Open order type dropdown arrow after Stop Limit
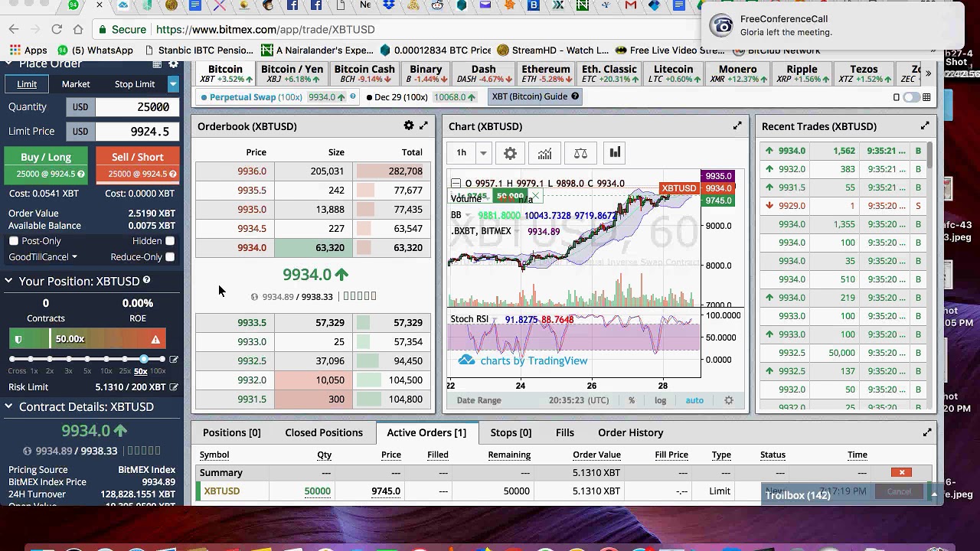This screenshot has width=980, height=551. coord(173,84)
